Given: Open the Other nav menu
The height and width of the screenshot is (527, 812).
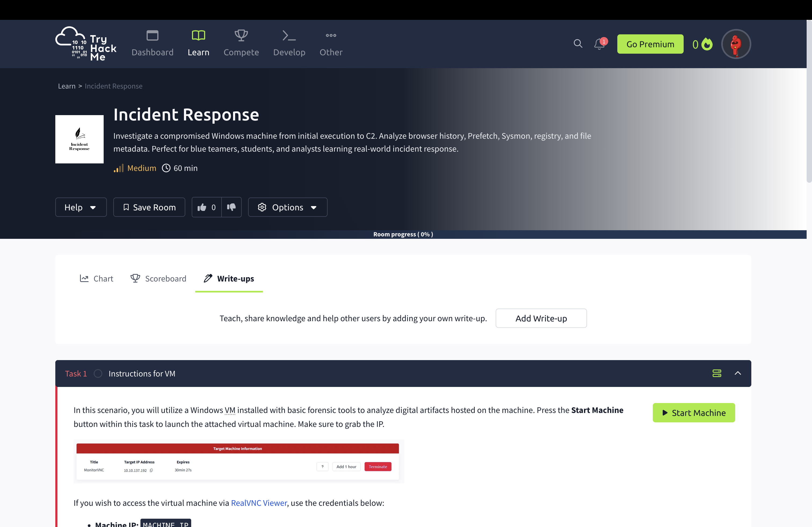Looking at the screenshot, I should (x=331, y=44).
